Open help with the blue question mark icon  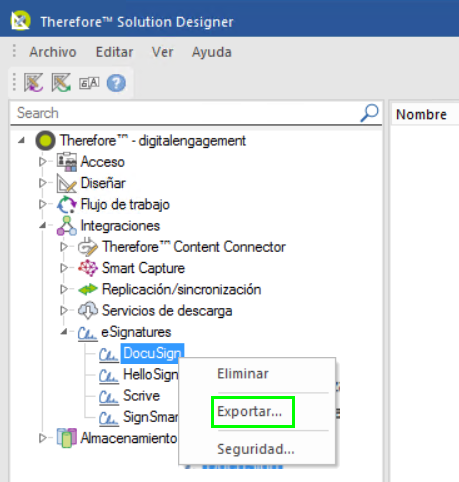pos(116,83)
